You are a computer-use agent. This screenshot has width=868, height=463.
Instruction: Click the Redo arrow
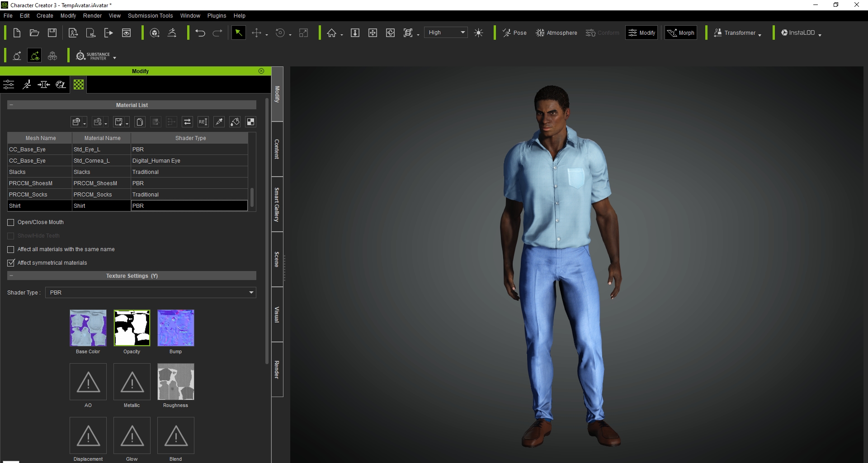pyautogui.click(x=217, y=33)
